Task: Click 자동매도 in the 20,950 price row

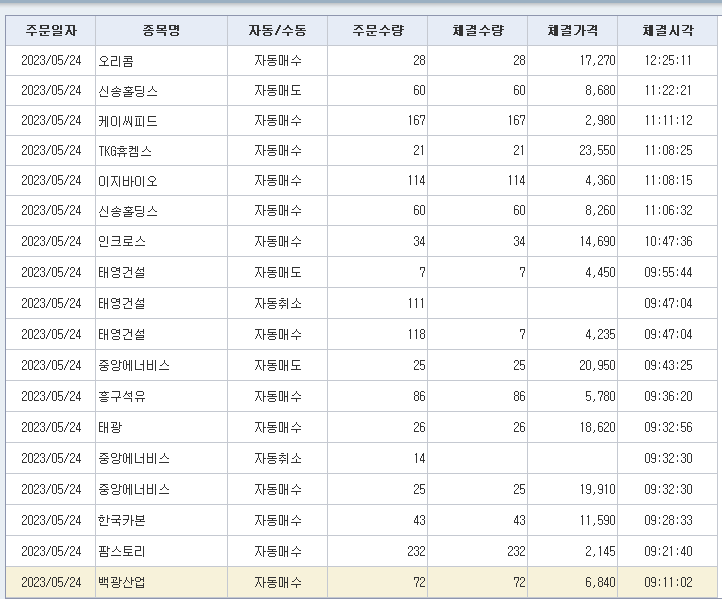Action: click(x=278, y=366)
